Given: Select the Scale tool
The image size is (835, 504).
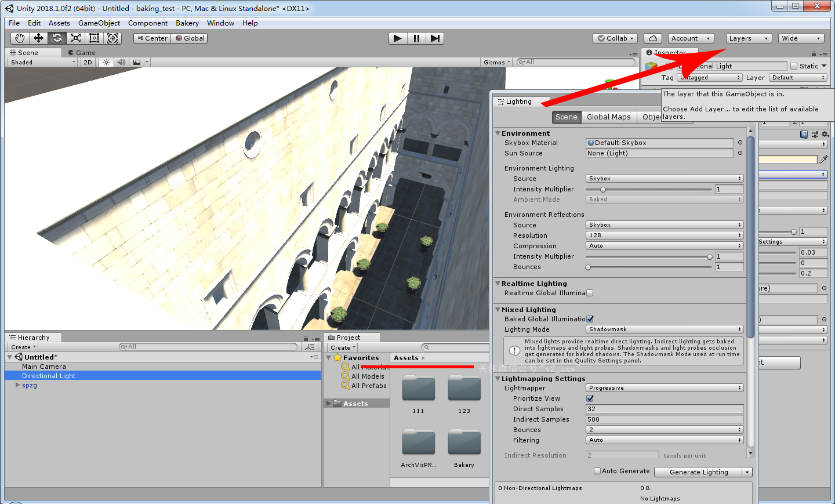Looking at the screenshot, I should coord(75,38).
